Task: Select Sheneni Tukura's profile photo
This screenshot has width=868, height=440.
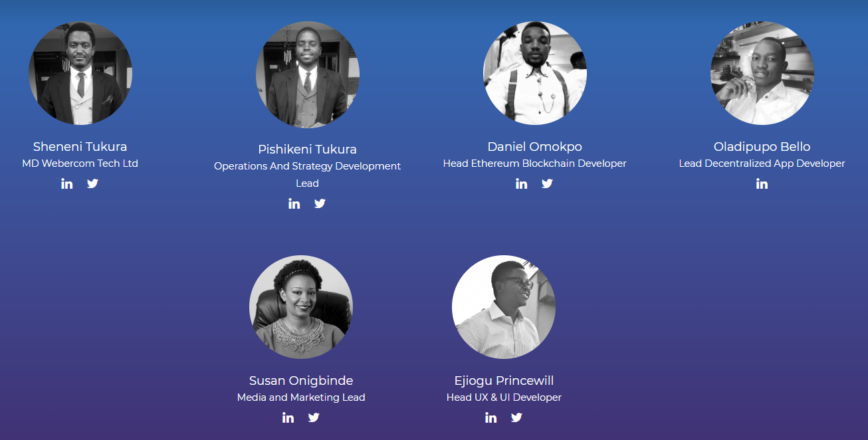Action: (80, 73)
